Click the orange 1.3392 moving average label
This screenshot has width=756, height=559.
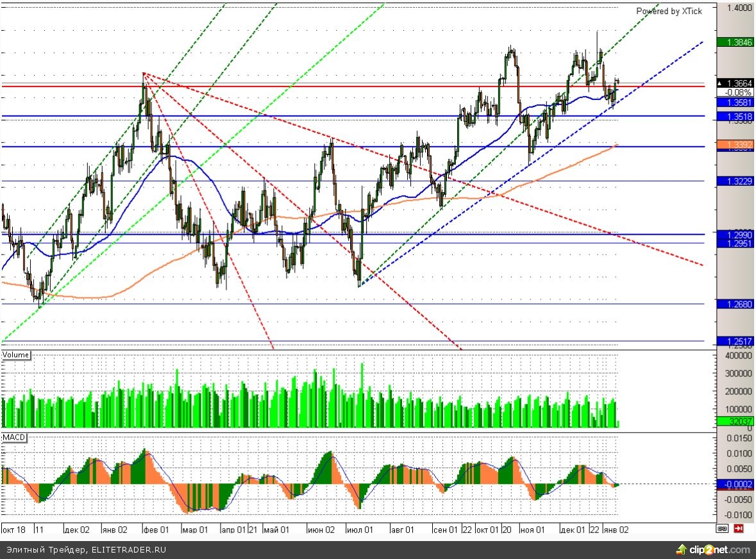[734, 144]
